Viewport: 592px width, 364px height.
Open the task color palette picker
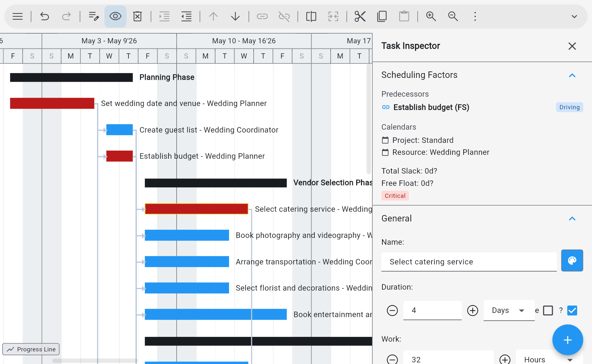click(572, 261)
